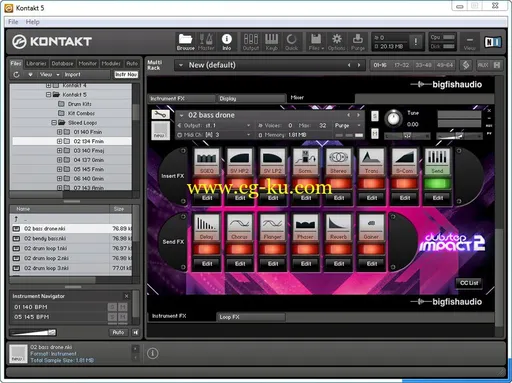This screenshot has width=512, height=383.
Task: Click the Import button
Action: [72, 75]
